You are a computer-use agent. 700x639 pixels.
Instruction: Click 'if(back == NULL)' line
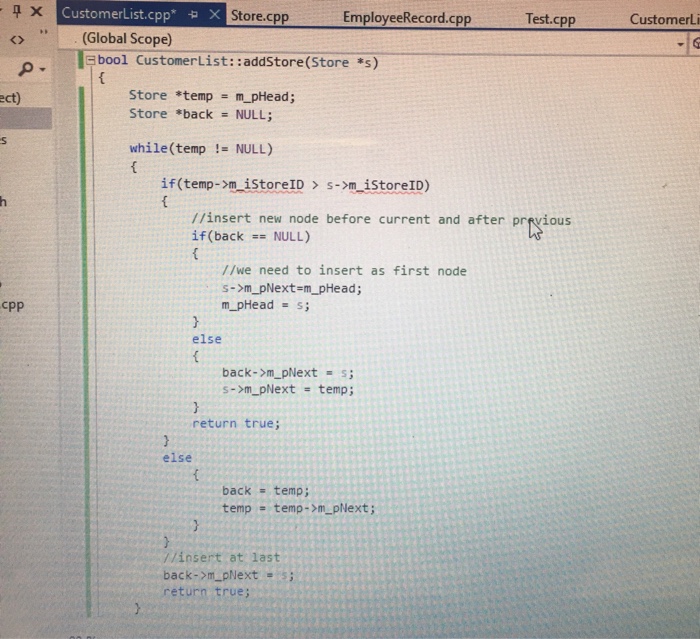(x=251, y=236)
